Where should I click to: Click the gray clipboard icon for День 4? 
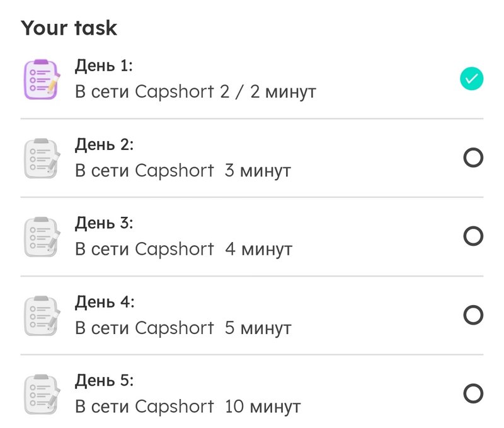42,315
